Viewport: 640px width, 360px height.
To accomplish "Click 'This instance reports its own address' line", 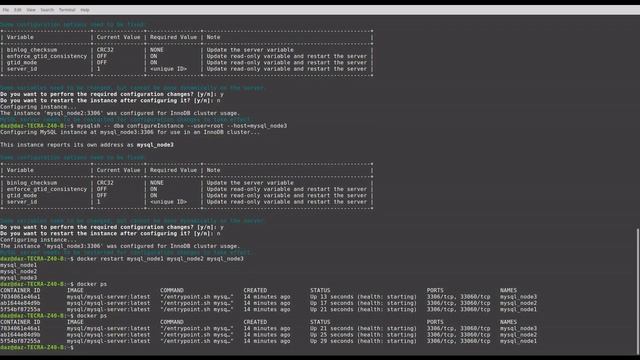I will click(87, 145).
